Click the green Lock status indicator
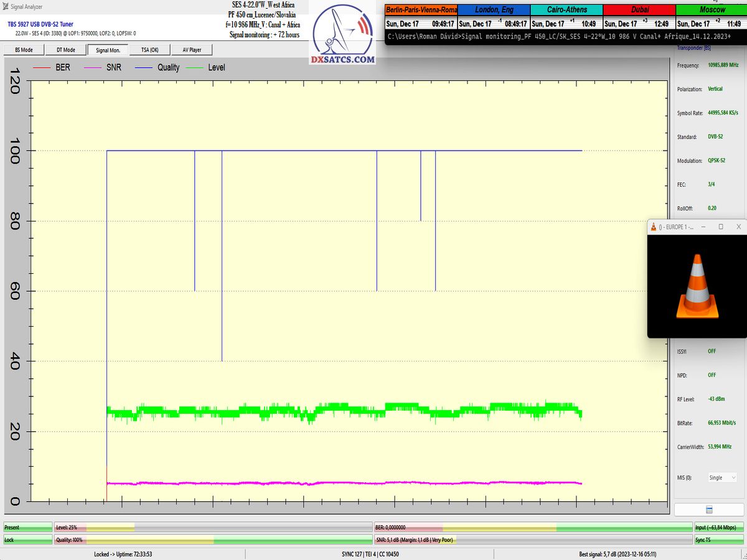This screenshot has width=747, height=560. click(27, 539)
